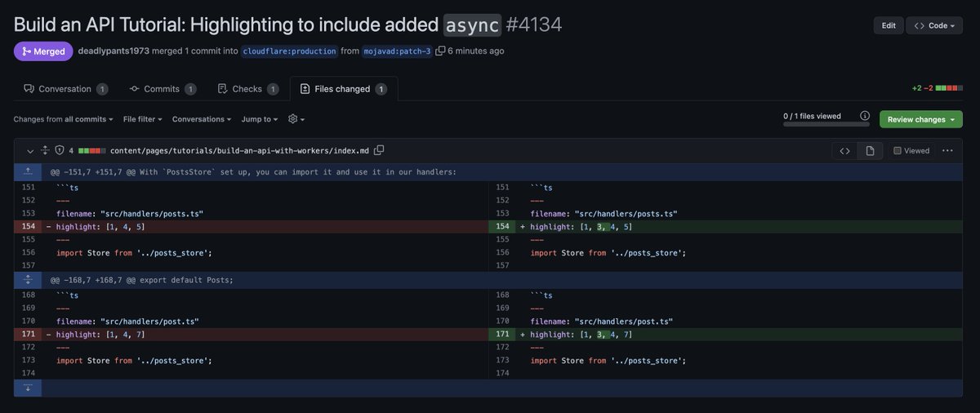Show rich diff with document icon
Image resolution: width=980 pixels, height=413 pixels.
point(871,151)
